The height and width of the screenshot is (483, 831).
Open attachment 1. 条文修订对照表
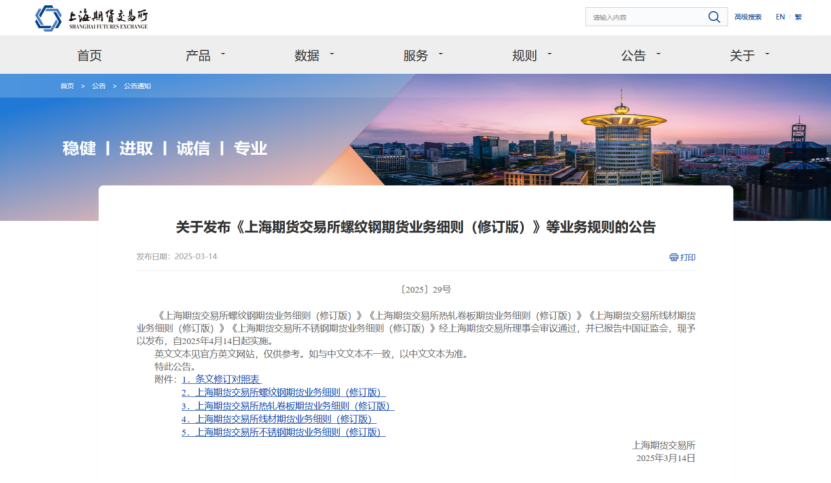point(221,379)
